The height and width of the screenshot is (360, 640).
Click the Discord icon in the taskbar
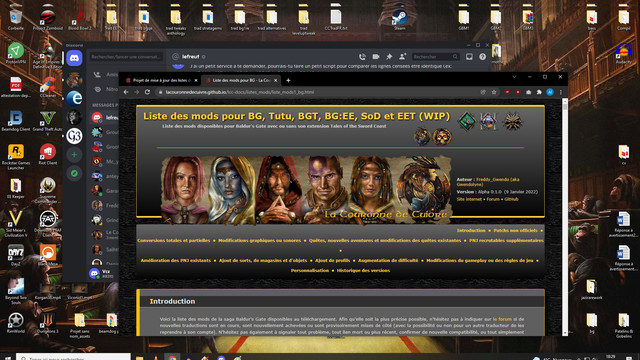221,358
